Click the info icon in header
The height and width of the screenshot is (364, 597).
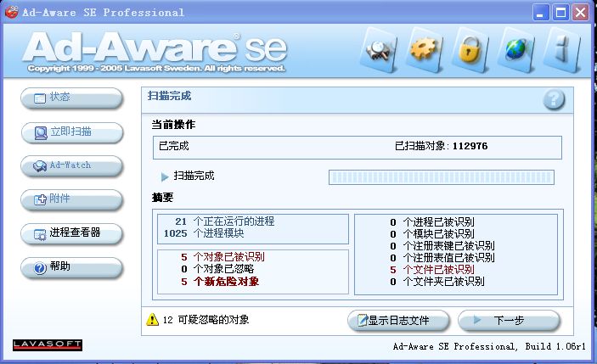tap(562, 50)
